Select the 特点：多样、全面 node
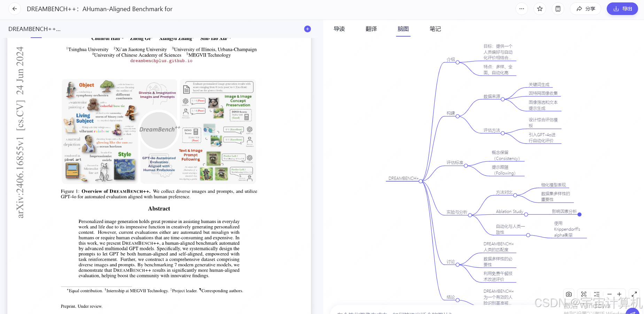 tap(498, 70)
